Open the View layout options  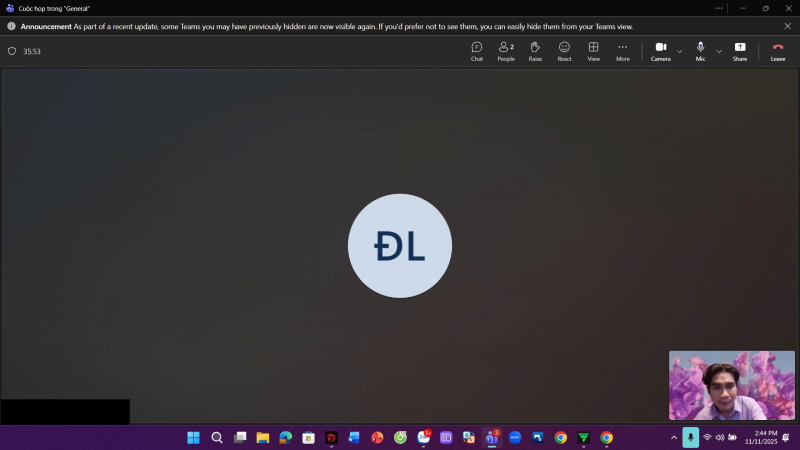(x=593, y=51)
